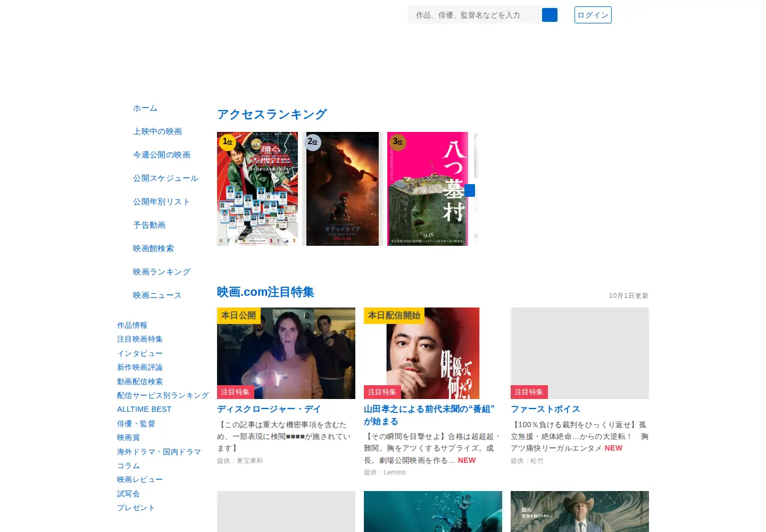Screen dimensions: 766x532
Task: Focus the movie search input field
Action: [474, 15]
